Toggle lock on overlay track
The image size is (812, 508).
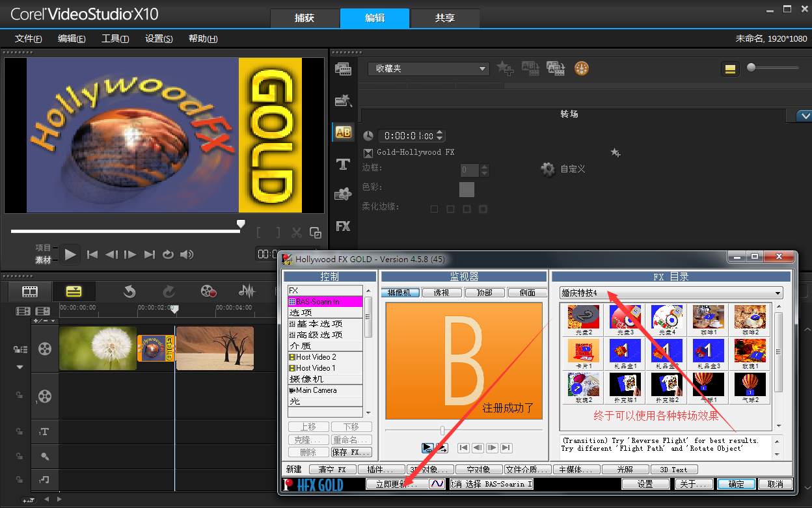point(20,395)
